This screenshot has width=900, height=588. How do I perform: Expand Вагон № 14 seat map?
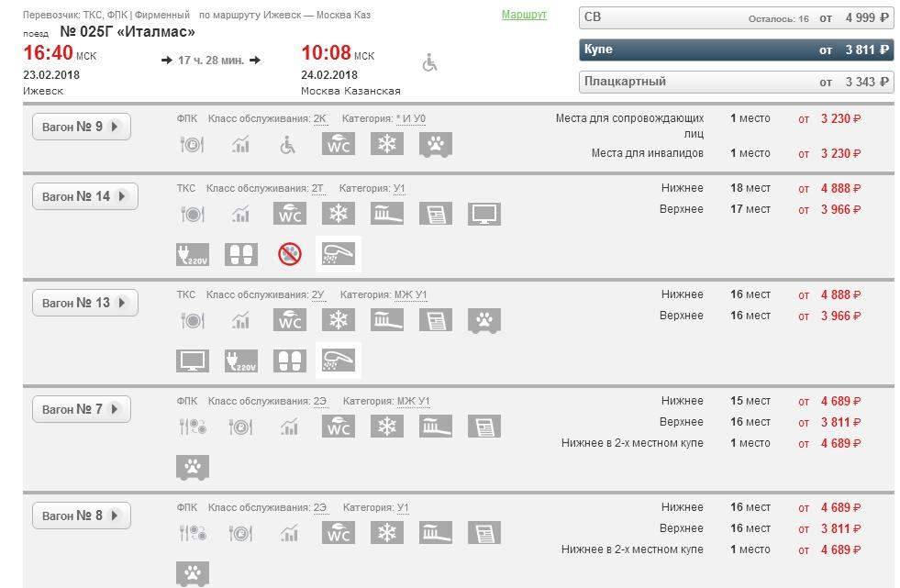85,196
